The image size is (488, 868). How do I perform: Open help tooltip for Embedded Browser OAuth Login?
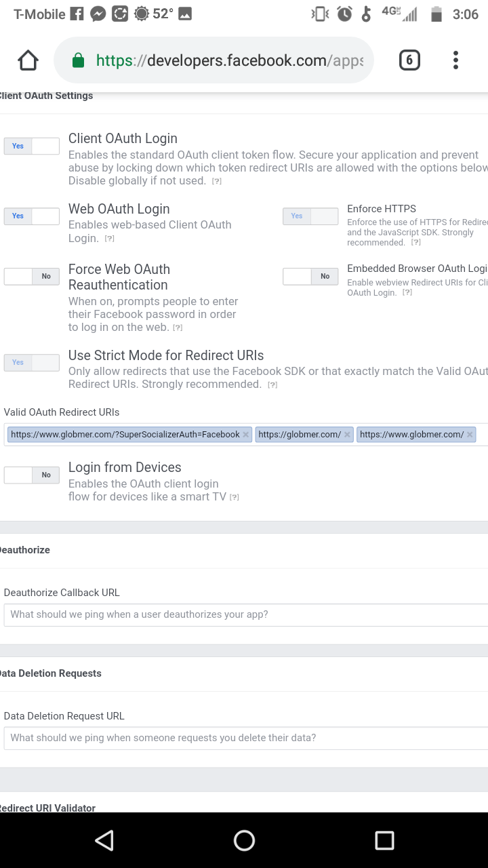(407, 293)
